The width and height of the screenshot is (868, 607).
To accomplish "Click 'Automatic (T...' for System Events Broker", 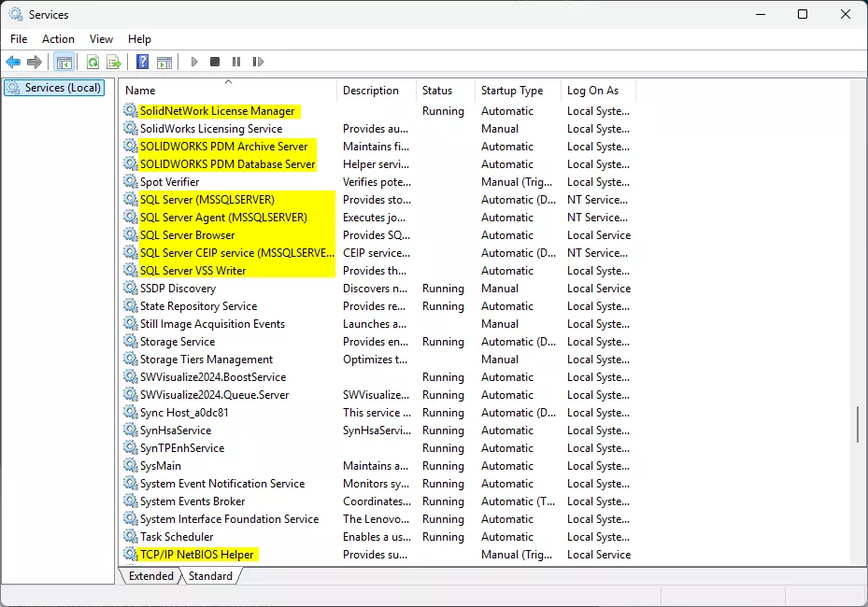I will [x=519, y=501].
